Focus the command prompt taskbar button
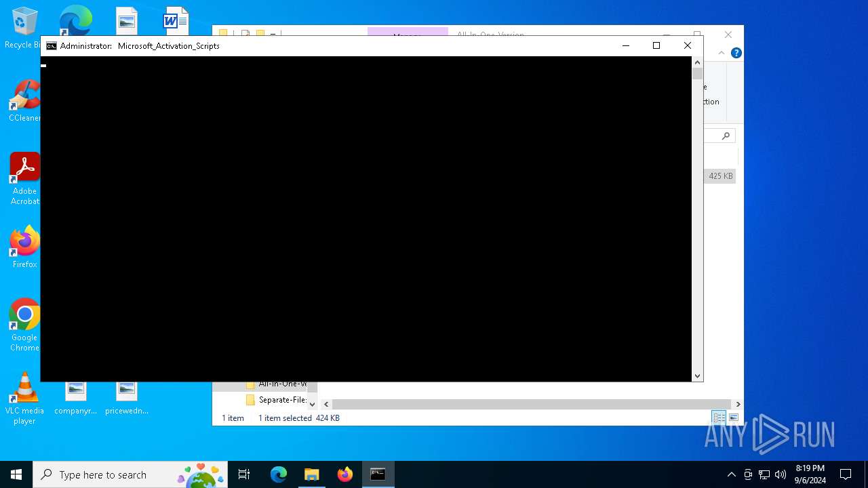The image size is (868, 488). (378, 474)
